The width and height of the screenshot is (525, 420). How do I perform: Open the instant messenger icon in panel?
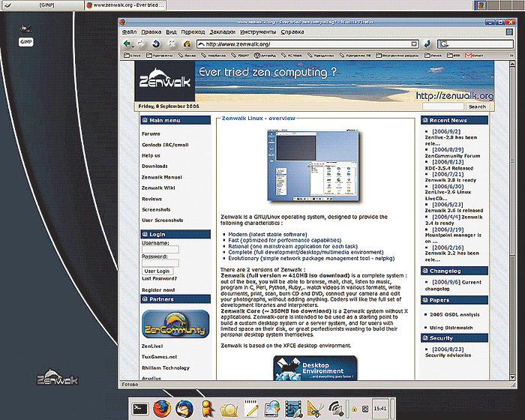[207, 409]
